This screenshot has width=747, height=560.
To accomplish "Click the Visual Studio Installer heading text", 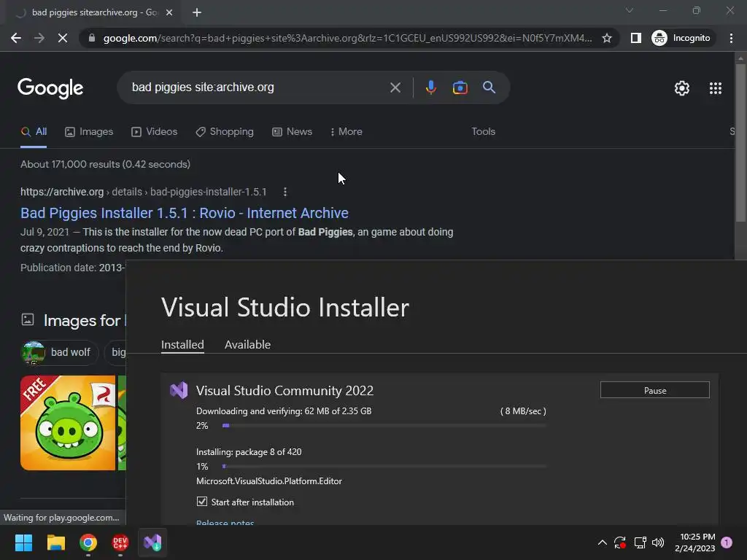I will [285, 307].
